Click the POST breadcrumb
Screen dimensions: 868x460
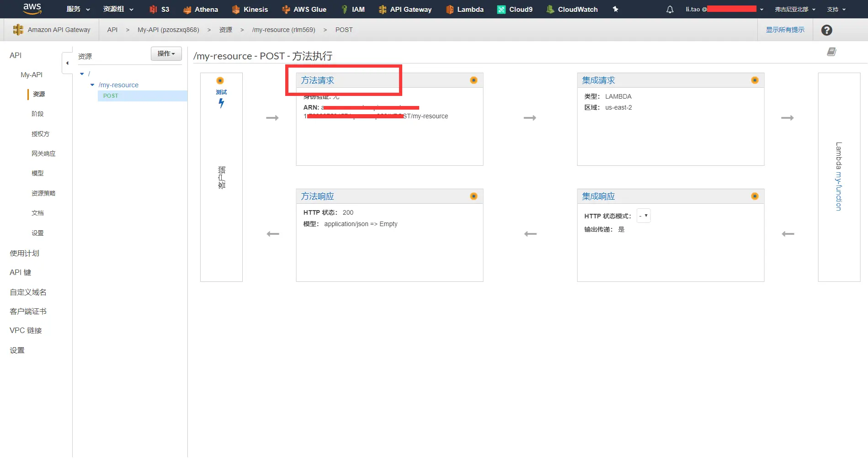[344, 30]
